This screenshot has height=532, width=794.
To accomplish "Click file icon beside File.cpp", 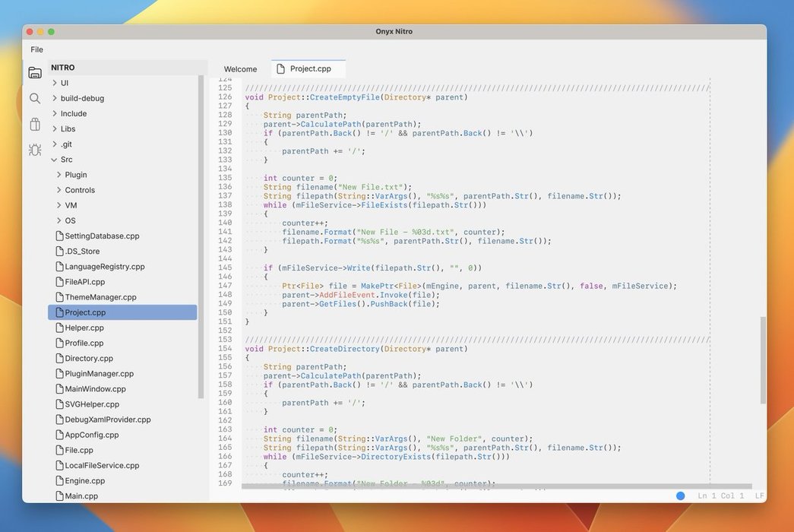I will 59,450.
